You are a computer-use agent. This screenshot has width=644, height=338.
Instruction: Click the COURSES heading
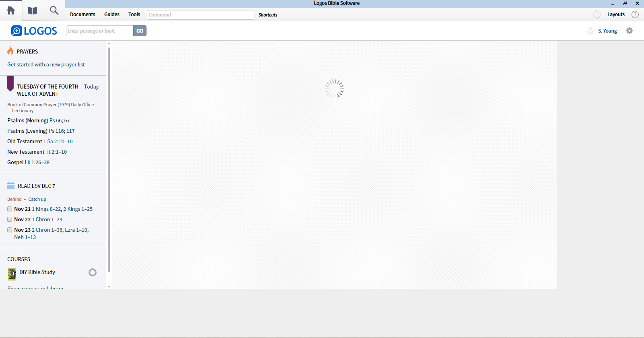(x=19, y=259)
